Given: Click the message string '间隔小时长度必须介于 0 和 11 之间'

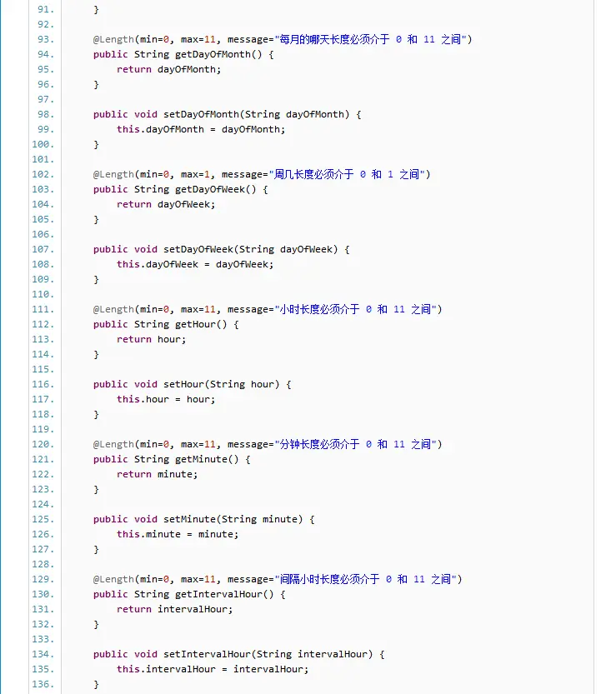Looking at the screenshot, I should pyautogui.click(x=366, y=579).
